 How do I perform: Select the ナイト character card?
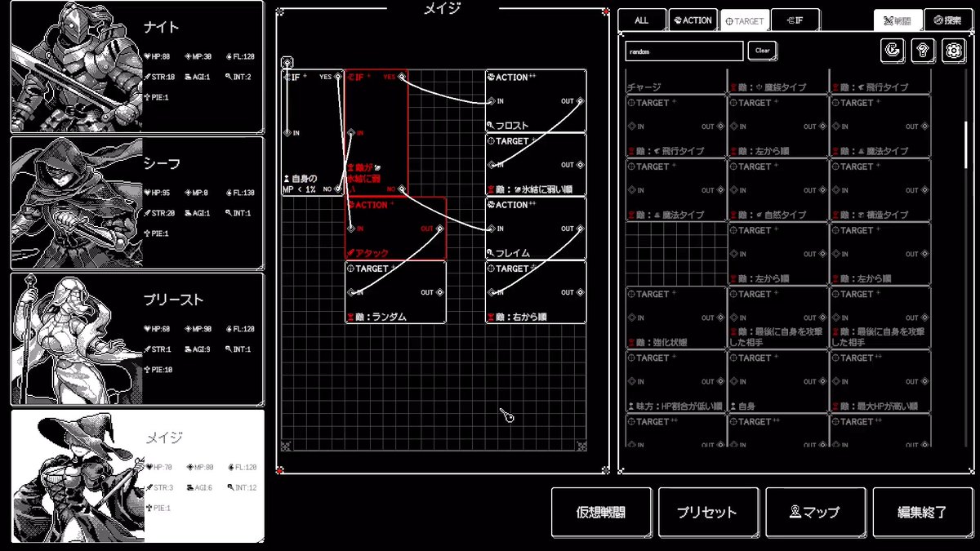click(137, 67)
